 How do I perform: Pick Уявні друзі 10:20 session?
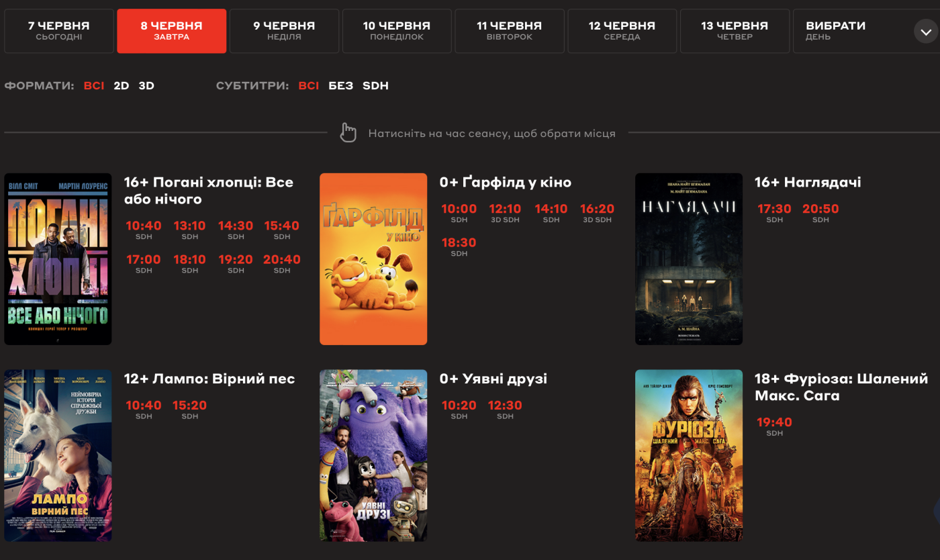pos(459,409)
